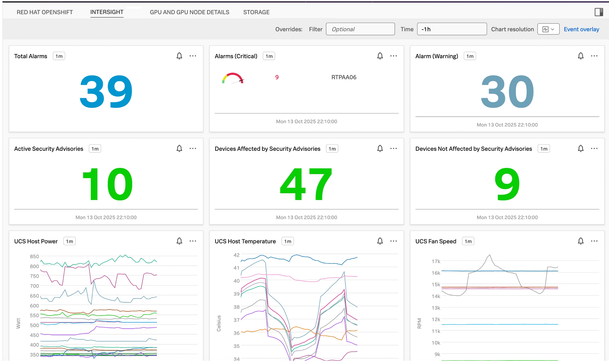Click the Filter optional input field

point(360,29)
